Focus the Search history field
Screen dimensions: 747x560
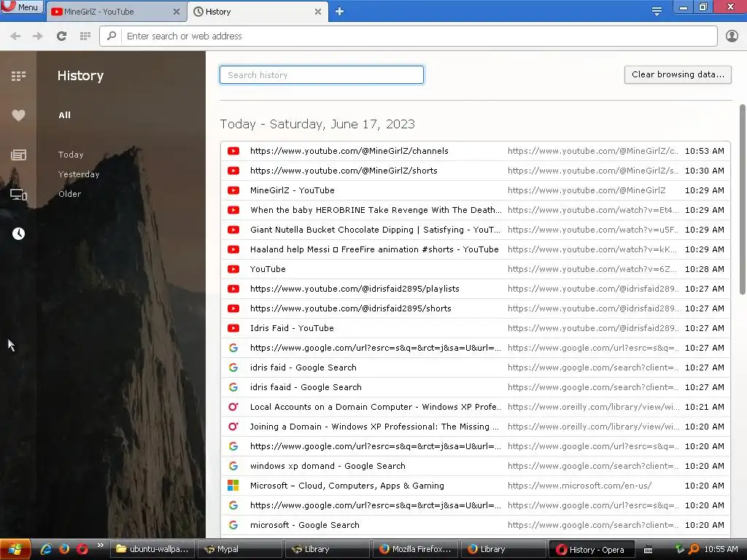[x=322, y=75]
